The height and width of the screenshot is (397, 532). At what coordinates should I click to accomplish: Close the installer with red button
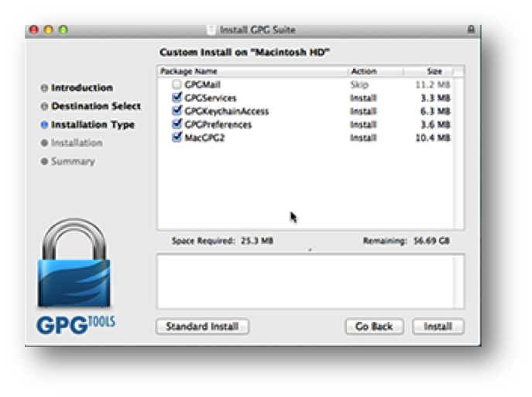pos(33,29)
